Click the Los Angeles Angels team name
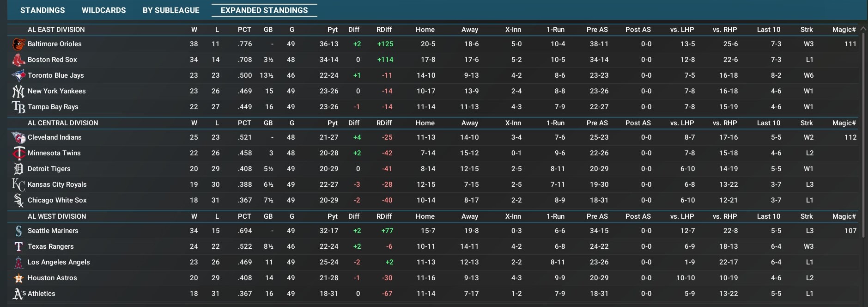Screen dimensions: 868x307 click(59, 262)
